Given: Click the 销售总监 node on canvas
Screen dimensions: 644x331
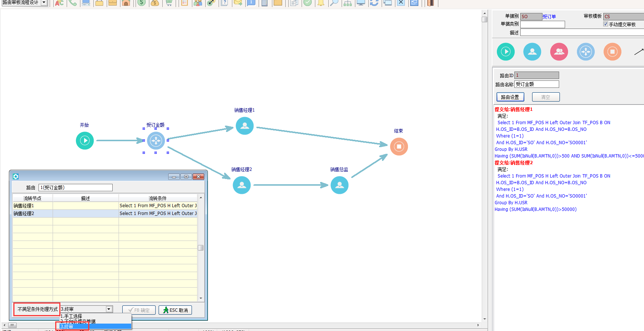Looking at the screenshot, I should point(339,185).
